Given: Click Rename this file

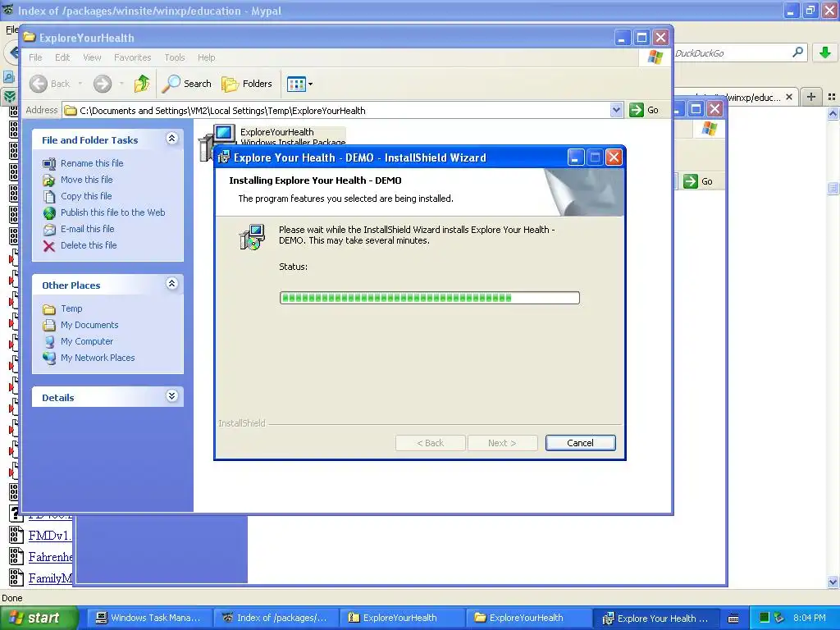Looking at the screenshot, I should [92, 163].
